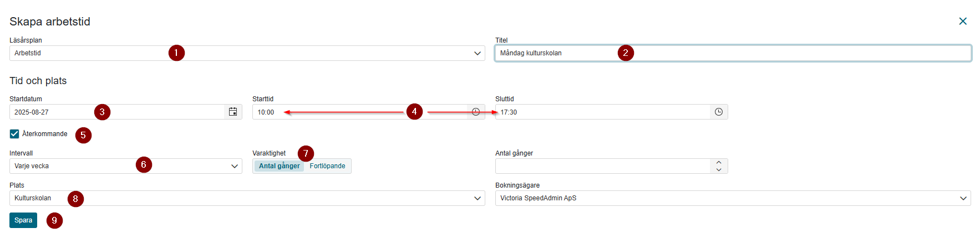This screenshot has width=980, height=233.
Task: Open the Plats dropdown showing Kulturskolan
Action: pos(247,198)
